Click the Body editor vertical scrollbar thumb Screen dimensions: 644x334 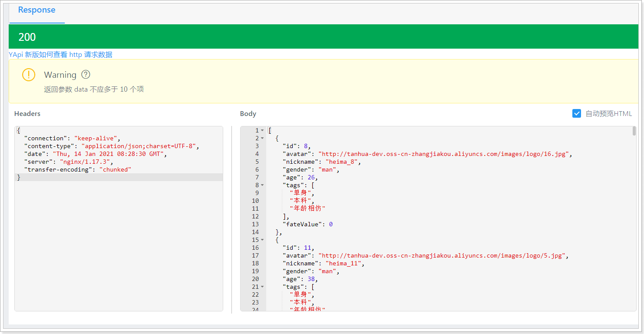pos(634,131)
